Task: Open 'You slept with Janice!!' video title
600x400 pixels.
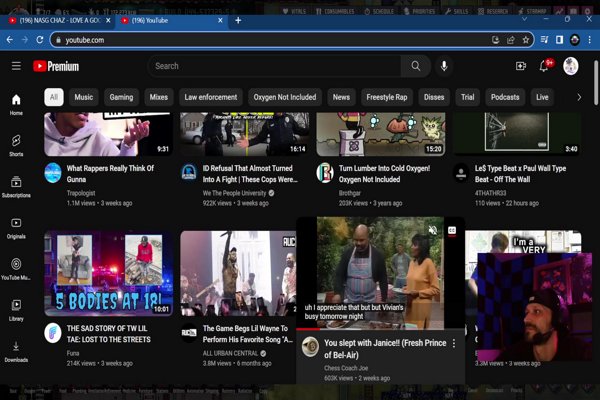Action: [385, 349]
